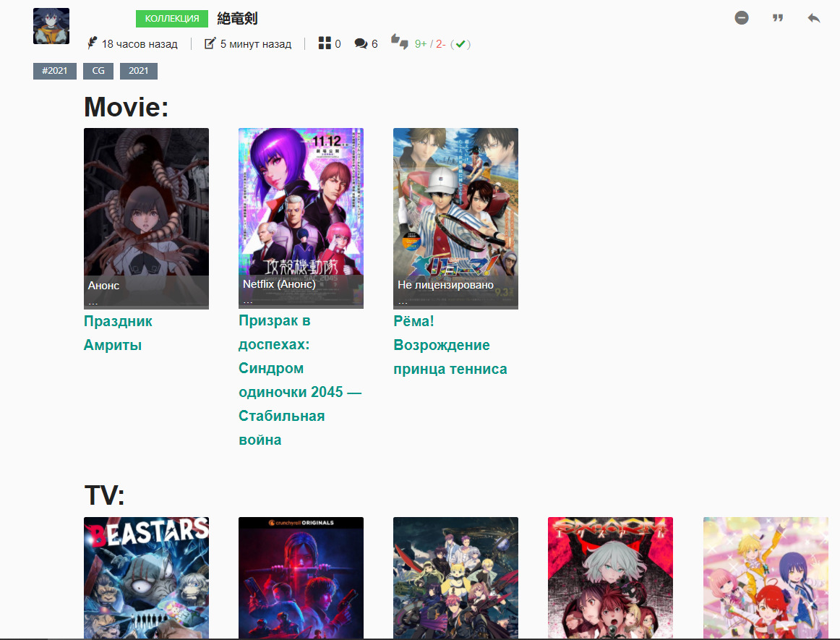840x640 pixels.
Task: Open the 'Праздник Амриты' title link
Action: coord(118,333)
